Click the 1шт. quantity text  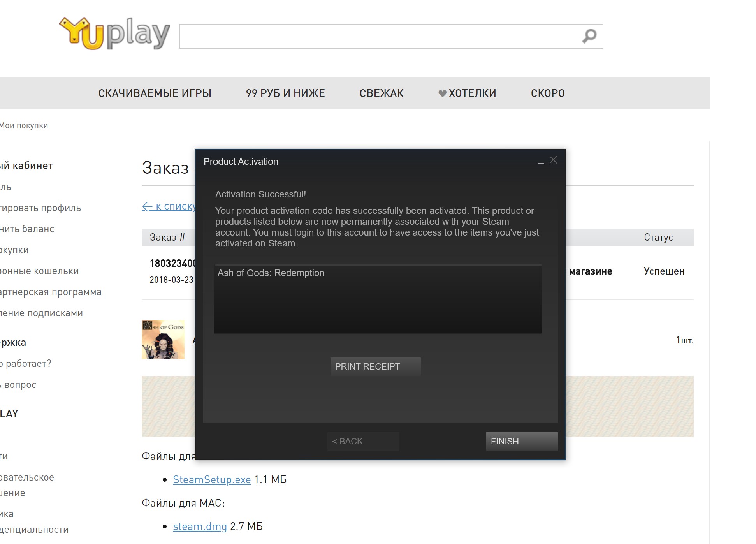684,340
